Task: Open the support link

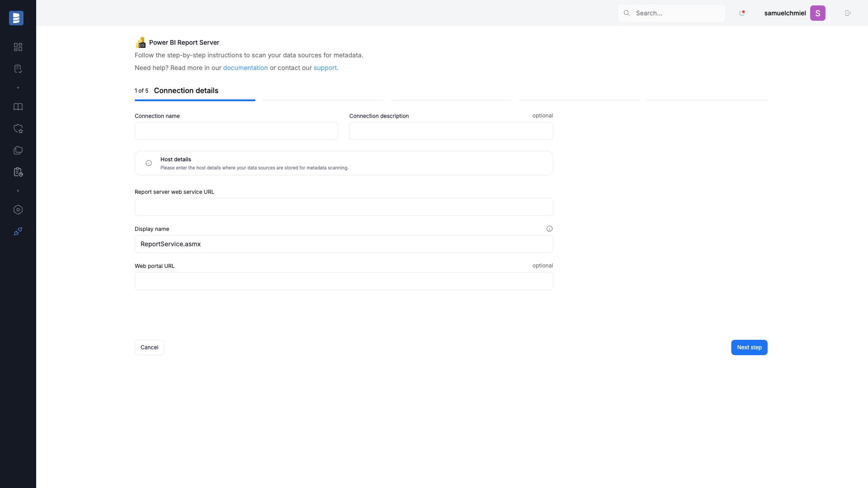Action: [326, 68]
